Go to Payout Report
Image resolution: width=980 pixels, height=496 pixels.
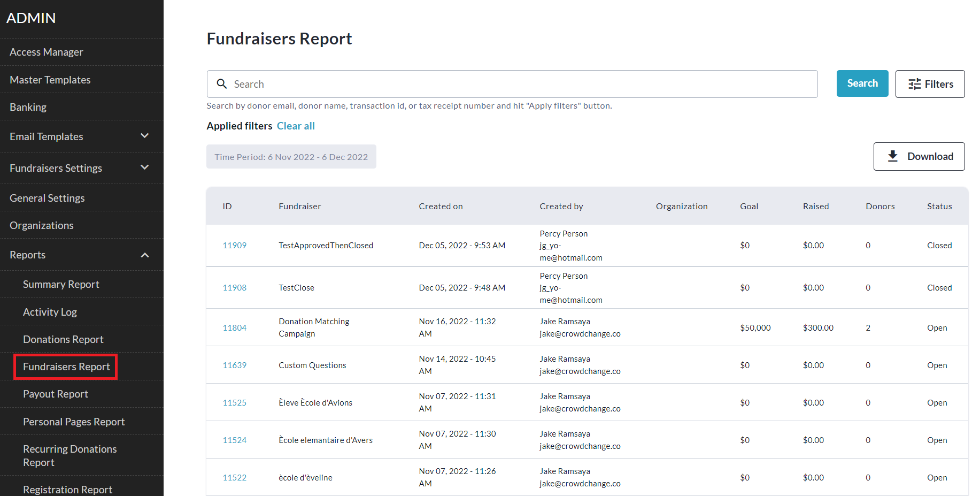pyautogui.click(x=56, y=394)
